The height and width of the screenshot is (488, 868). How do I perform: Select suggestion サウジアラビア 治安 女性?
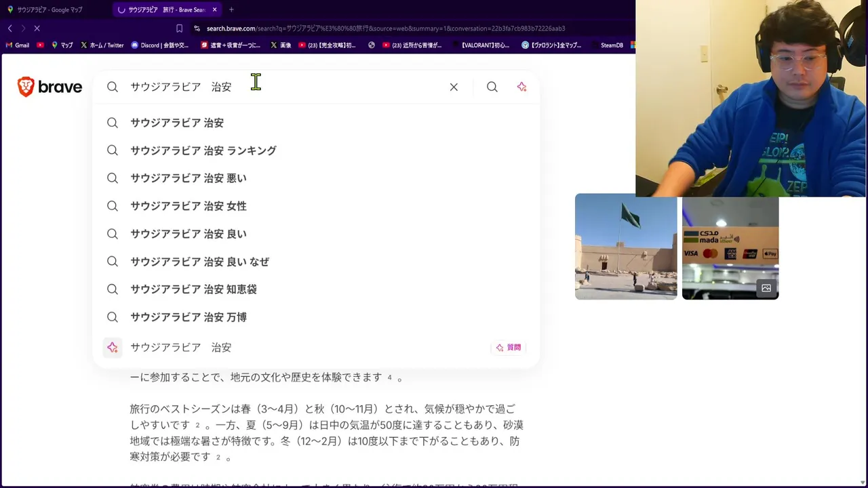pos(316,206)
